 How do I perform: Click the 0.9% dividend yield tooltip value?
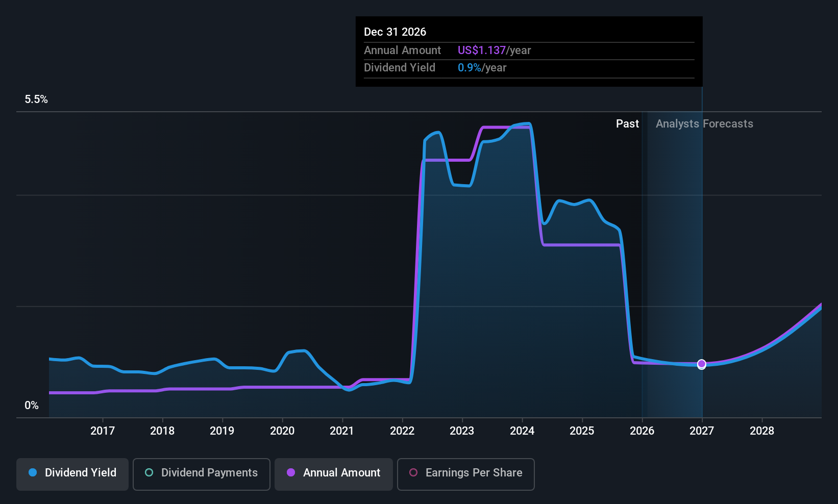pyautogui.click(x=470, y=68)
